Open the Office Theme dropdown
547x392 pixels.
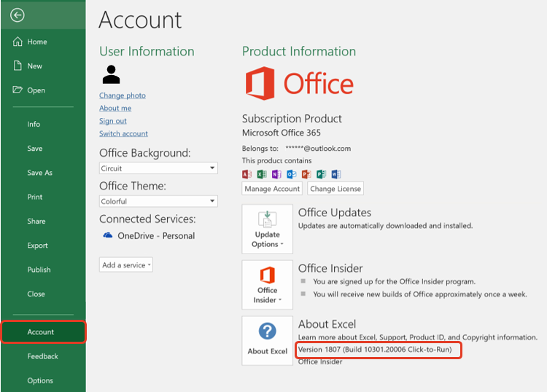tap(158, 201)
